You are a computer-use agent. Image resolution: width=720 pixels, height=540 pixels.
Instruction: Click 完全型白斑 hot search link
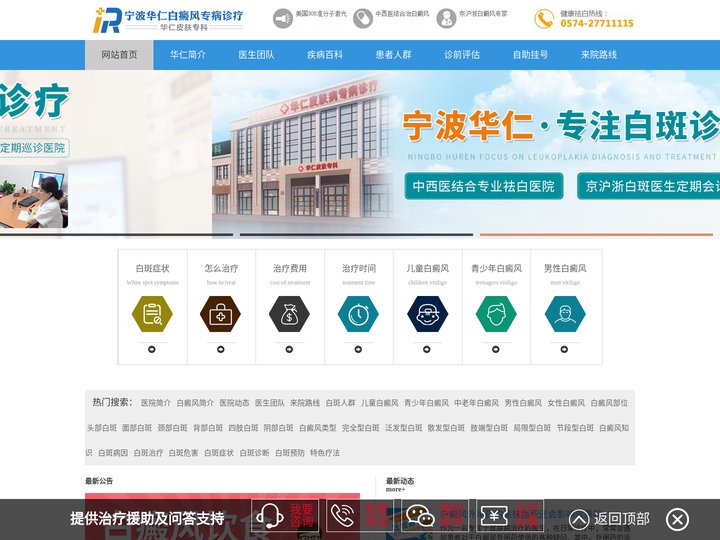click(x=361, y=428)
